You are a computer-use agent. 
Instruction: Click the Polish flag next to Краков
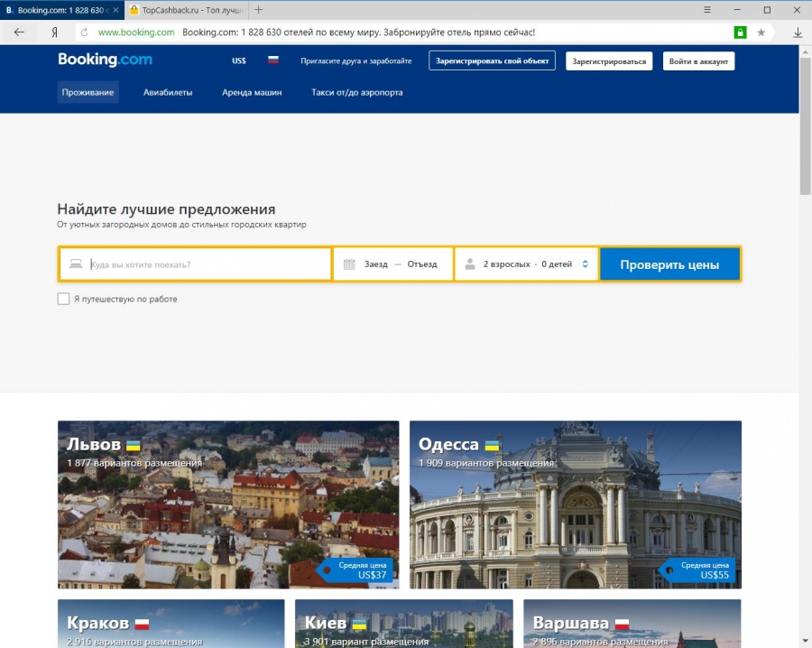tap(142, 624)
